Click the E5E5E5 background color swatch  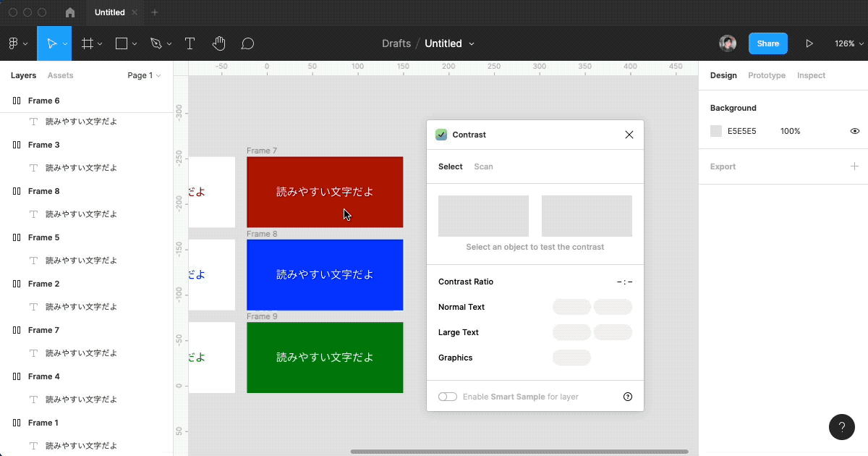coord(716,131)
